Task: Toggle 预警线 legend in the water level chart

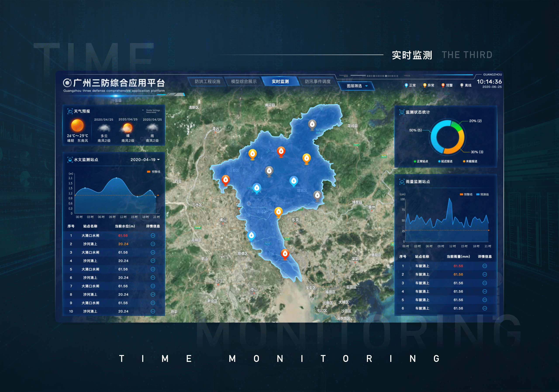Action: [154, 172]
